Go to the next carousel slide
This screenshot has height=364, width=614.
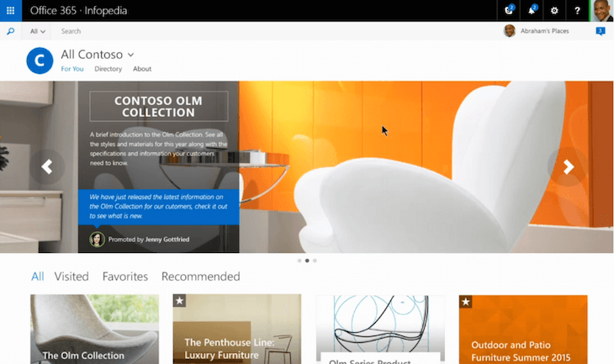tap(569, 166)
